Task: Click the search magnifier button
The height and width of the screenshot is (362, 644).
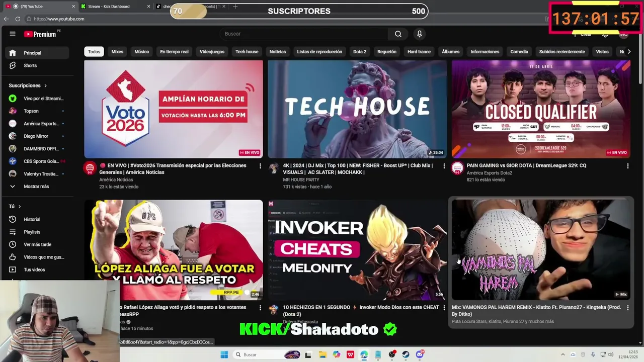Action: (x=398, y=34)
